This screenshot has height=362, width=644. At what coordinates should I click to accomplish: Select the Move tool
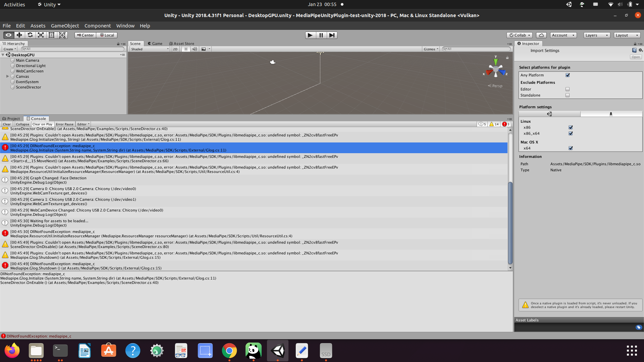pos(19,35)
